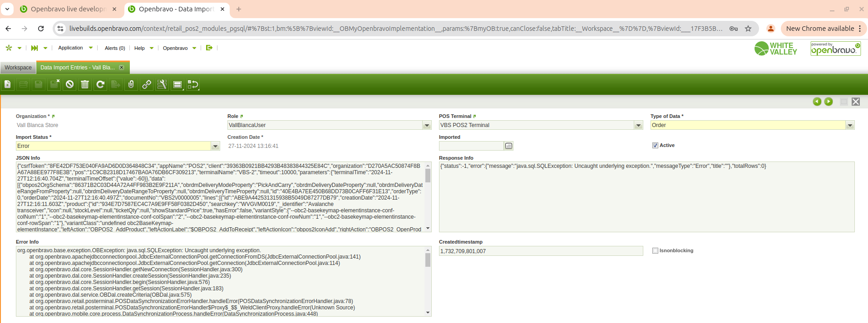The width and height of the screenshot is (868, 323).
Task: Click the Role field link label
Action: (233, 117)
